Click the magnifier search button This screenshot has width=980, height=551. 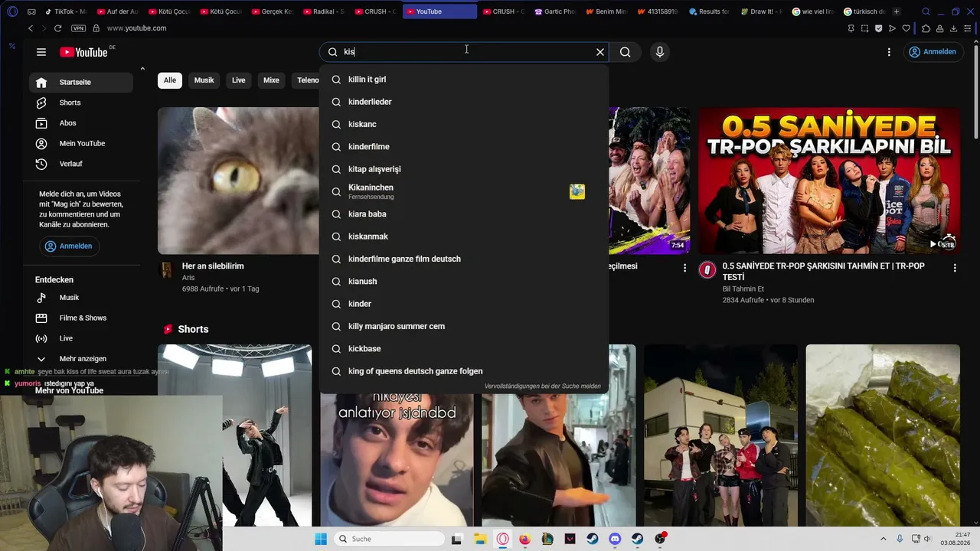click(626, 52)
